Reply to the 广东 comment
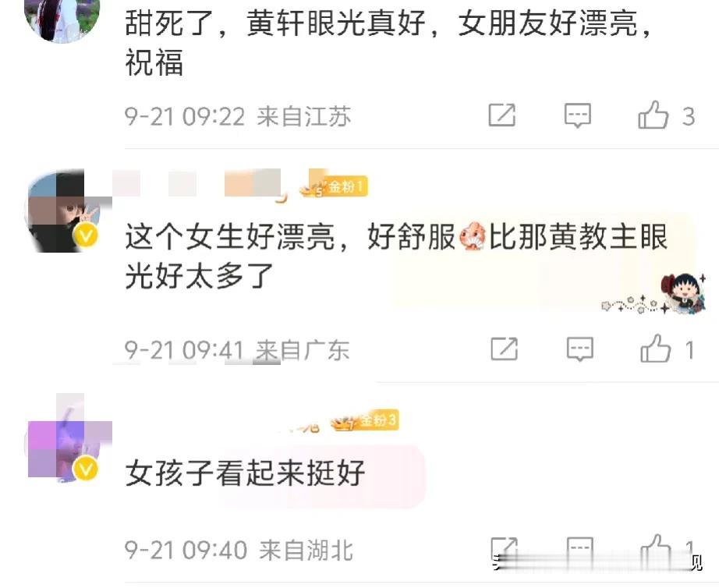Viewport: 719px width, 588px height. (579, 349)
